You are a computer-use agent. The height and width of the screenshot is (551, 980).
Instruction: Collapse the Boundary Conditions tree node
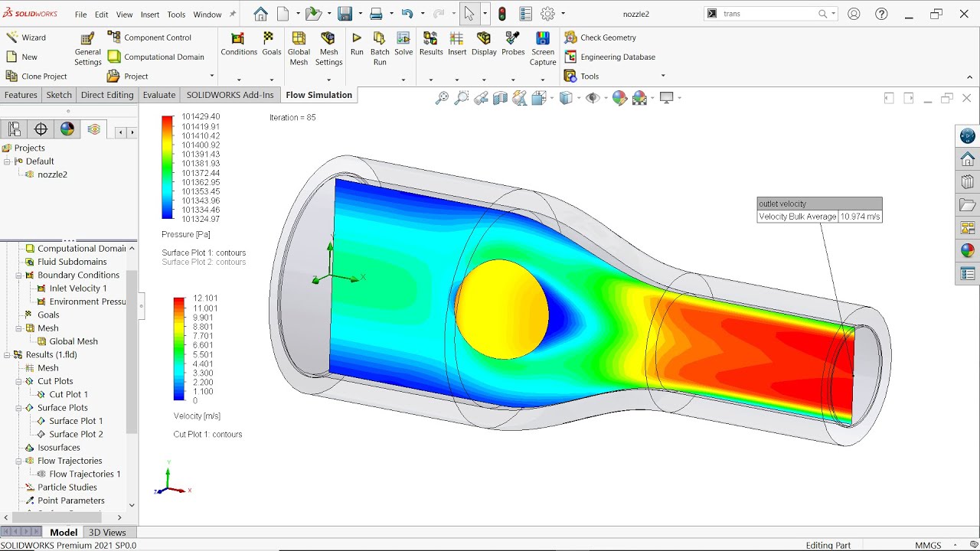point(18,275)
